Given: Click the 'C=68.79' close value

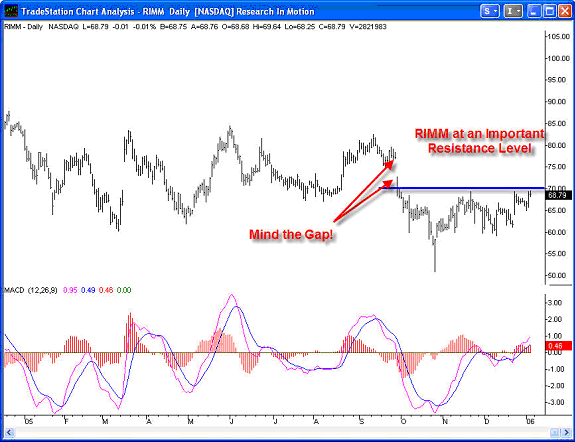Looking at the screenshot, I should click(x=332, y=27).
